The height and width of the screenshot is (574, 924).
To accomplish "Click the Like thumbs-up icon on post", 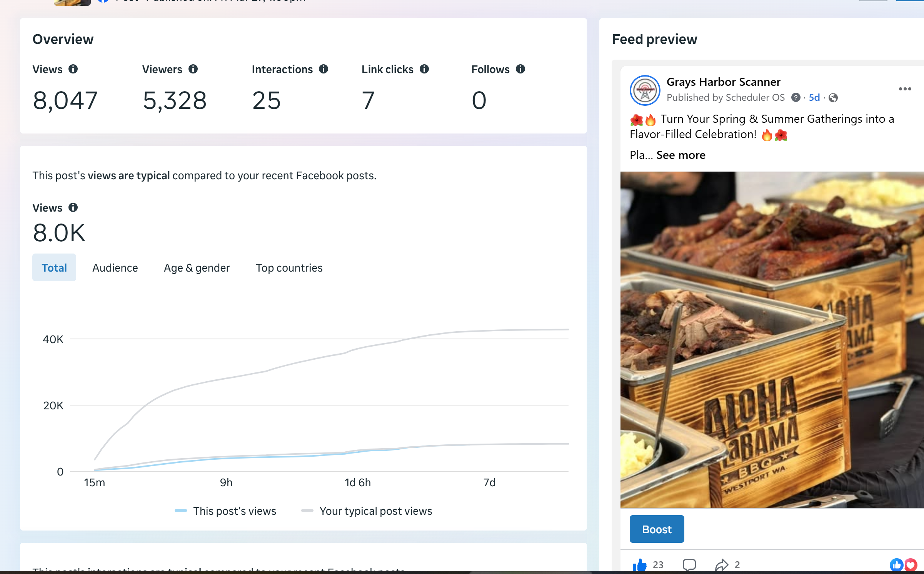I will click(x=639, y=565).
